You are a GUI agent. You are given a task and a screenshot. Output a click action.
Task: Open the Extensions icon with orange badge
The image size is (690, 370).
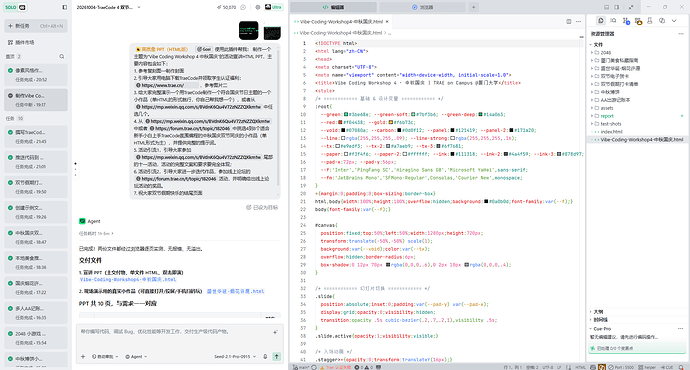click(x=638, y=21)
